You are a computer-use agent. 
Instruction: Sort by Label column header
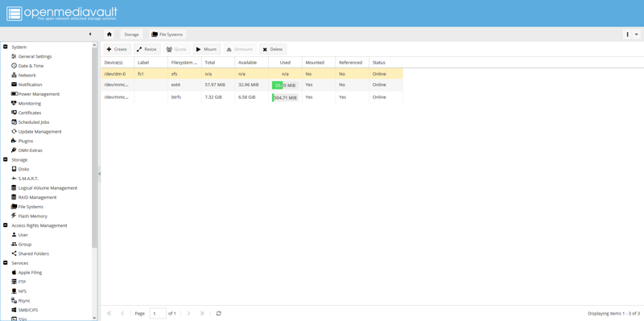click(x=151, y=63)
